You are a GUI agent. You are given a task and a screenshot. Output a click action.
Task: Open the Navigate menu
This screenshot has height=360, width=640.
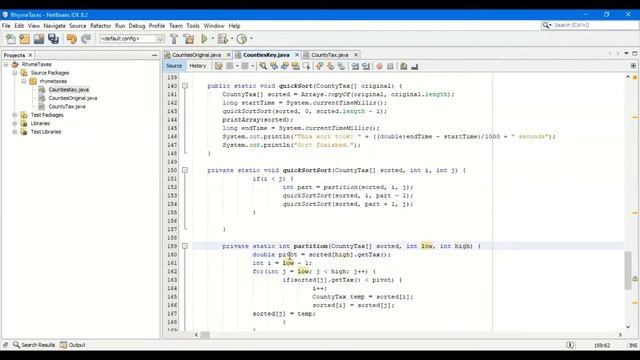55,26
